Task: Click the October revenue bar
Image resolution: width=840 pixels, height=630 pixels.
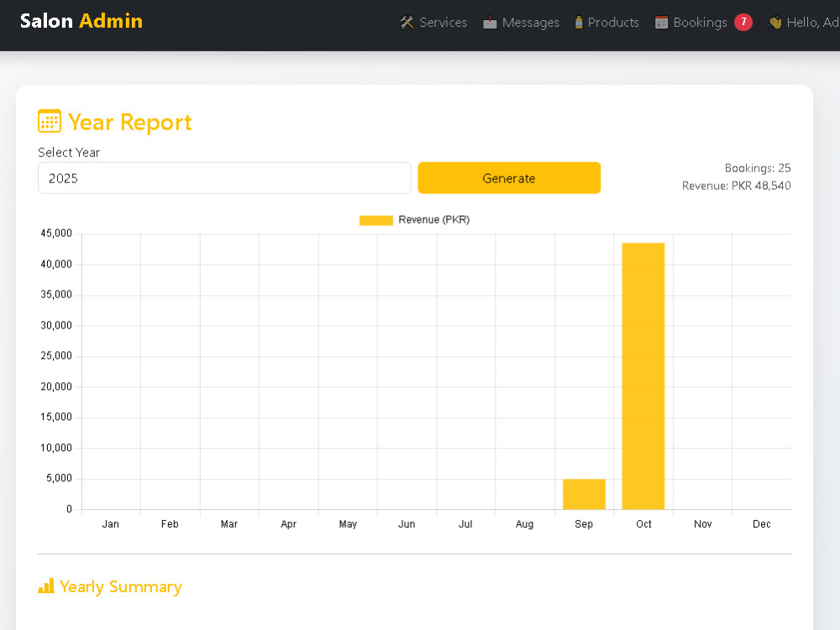Action: (643, 376)
